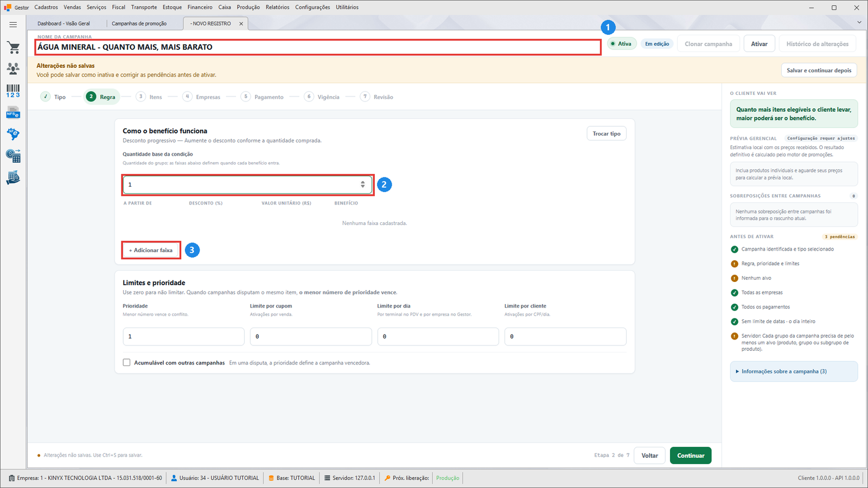The width and height of the screenshot is (868, 488).
Task: Click the Base database icon in status bar
Action: [271, 478]
